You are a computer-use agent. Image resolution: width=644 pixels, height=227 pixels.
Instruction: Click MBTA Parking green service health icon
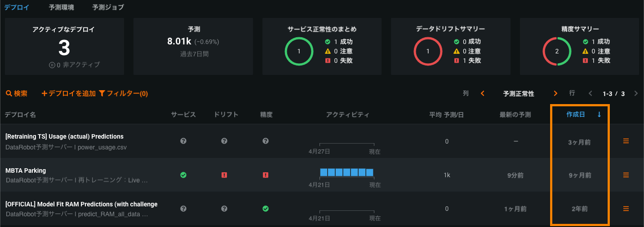pyautogui.click(x=183, y=175)
